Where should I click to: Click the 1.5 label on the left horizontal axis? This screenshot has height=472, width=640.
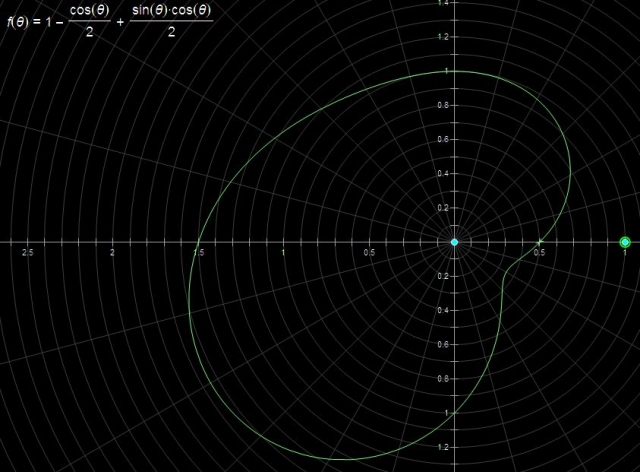pyautogui.click(x=198, y=253)
